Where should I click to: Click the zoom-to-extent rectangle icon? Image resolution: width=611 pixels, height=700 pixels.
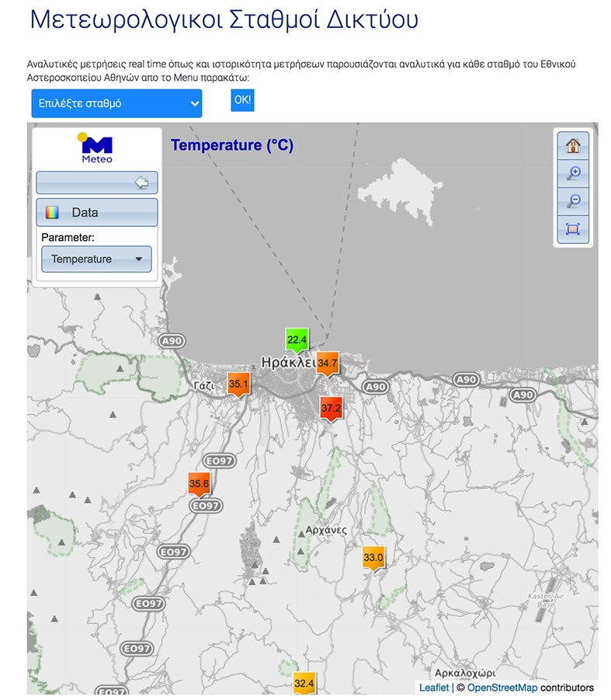[573, 229]
